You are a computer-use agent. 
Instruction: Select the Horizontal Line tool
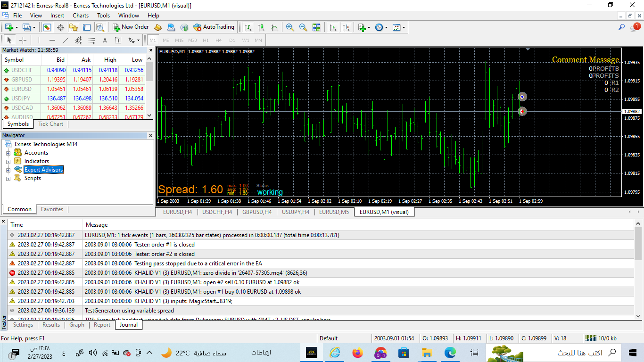tap(52, 40)
